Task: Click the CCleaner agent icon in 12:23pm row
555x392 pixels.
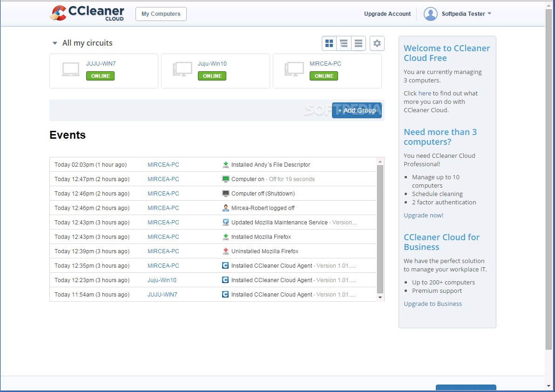Action: pyautogui.click(x=225, y=280)
